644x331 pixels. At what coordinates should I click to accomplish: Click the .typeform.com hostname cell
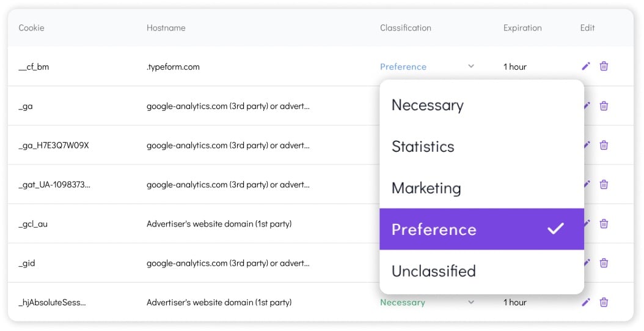[173, 67]
